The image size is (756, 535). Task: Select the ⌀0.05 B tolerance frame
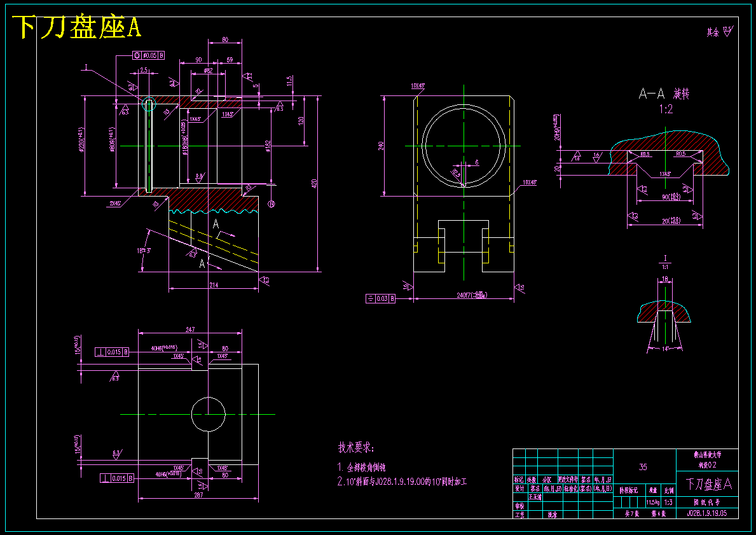pos(149,55)
